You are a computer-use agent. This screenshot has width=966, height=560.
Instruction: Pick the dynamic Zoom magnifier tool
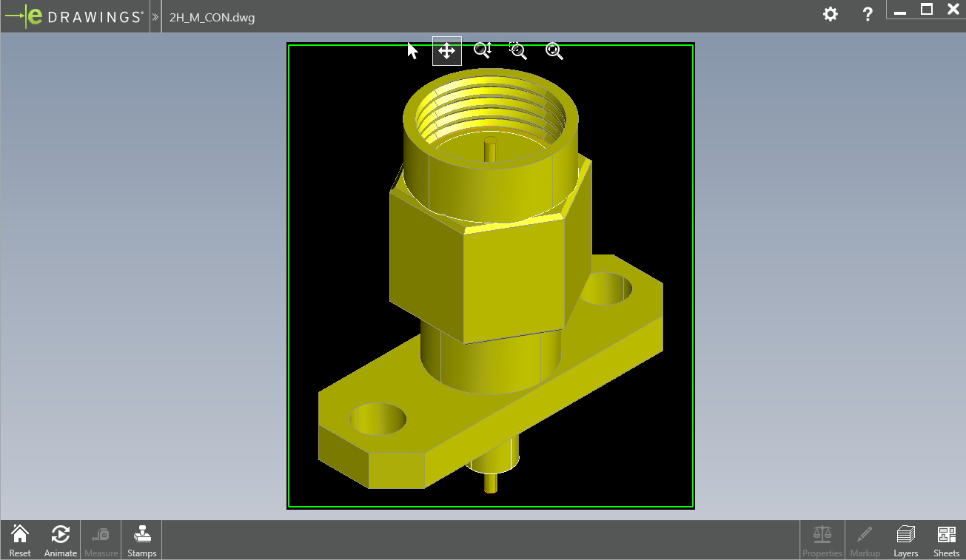pyautogui.click(x=483, y=50)
